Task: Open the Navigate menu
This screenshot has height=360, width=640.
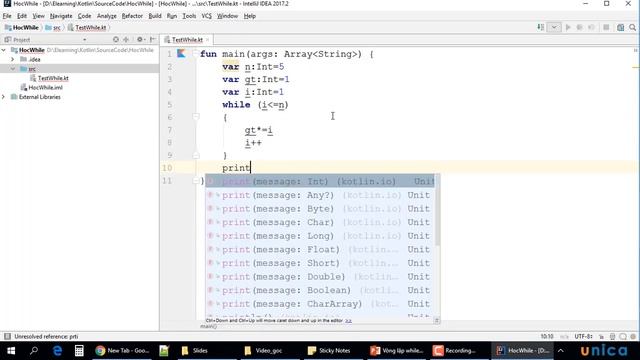Action: (x=61, y=16)
